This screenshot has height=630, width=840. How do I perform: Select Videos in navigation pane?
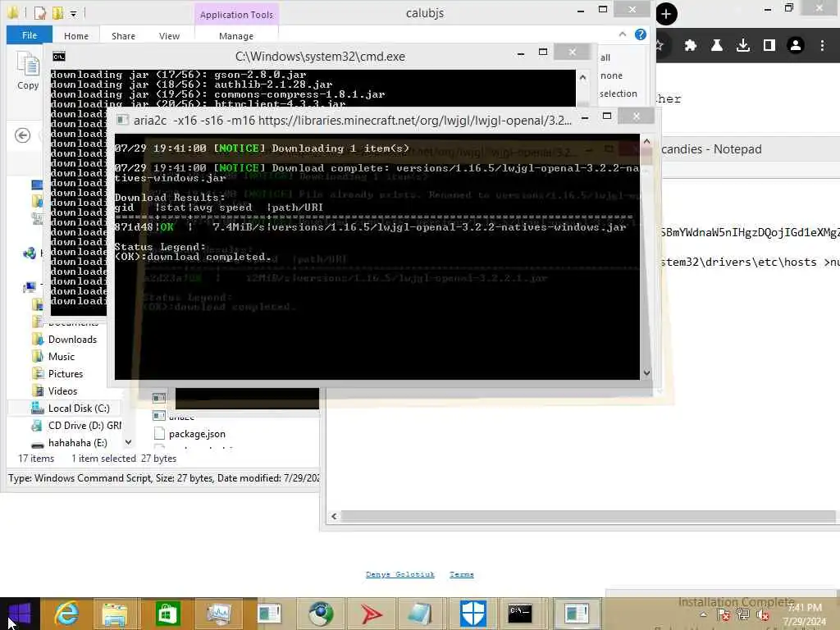(62, 390)
